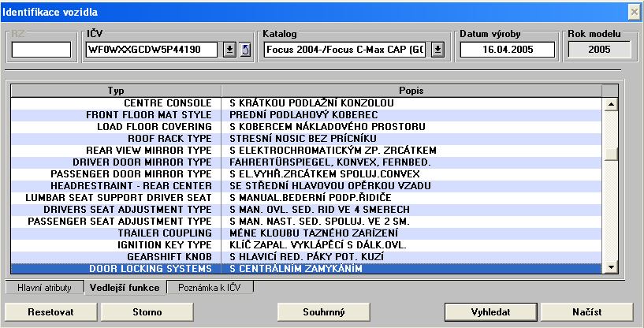Click the blue refresh icon beside IČV field

(x=245, y=50)
